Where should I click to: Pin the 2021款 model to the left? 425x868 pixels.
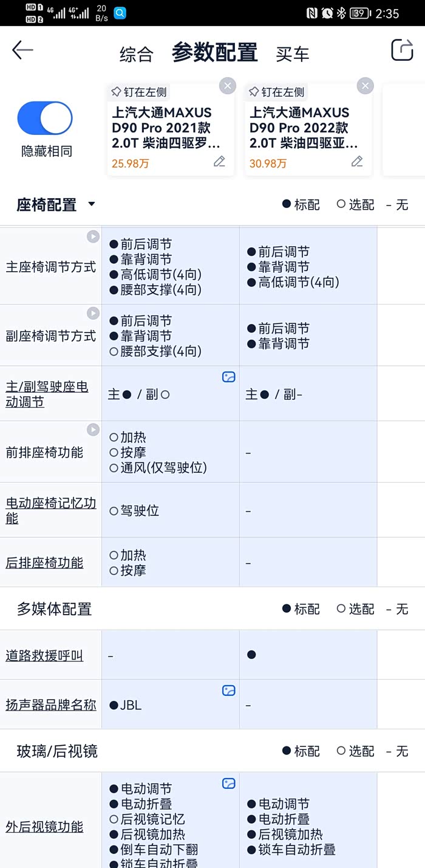[139, 92]
